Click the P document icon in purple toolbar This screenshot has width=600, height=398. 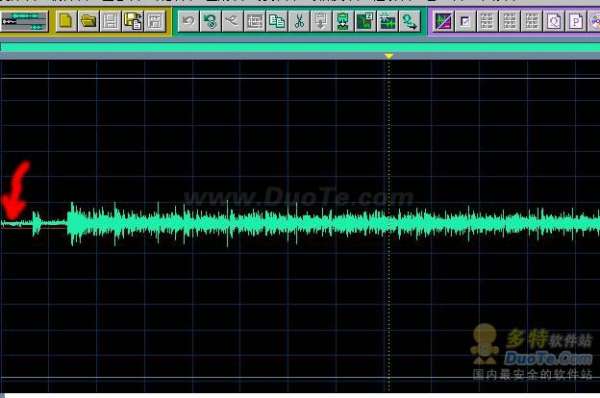point(576,21)
